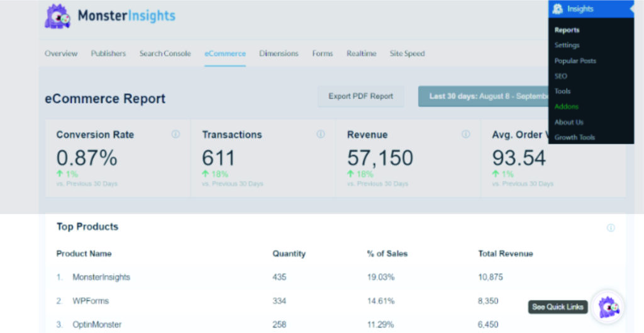The image size is (644, 333).
Task: Click the 0.87% conversion rate value
Action: point(87,158)
